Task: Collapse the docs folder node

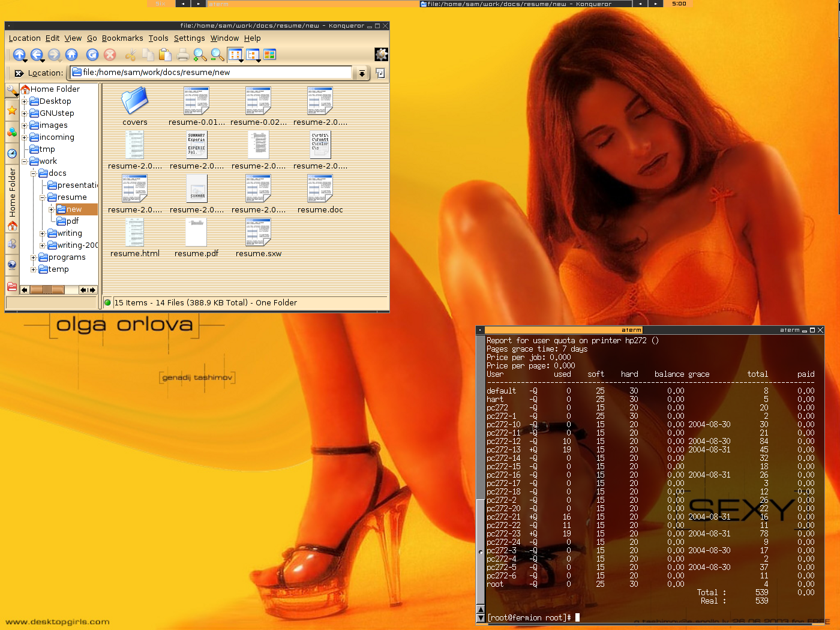Action: (x=34, y=173)
